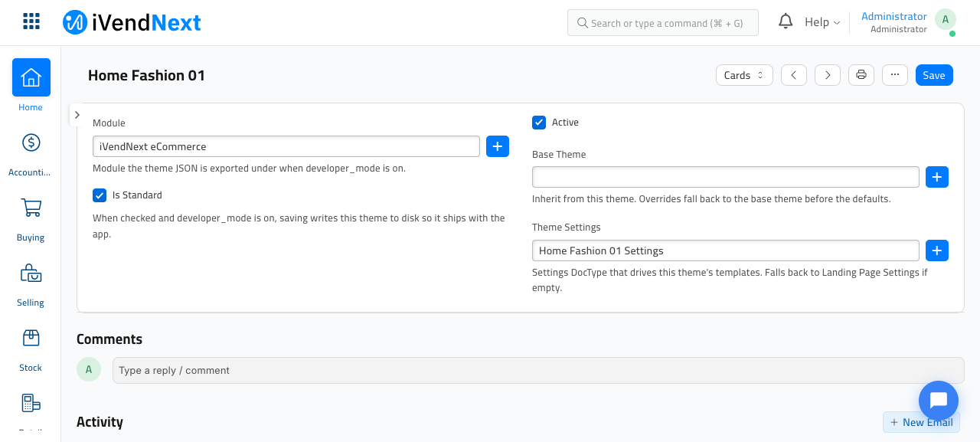This screenshot has height=442, width=980.
Task: Open the notifications bell
Action: pyautogui.click(x=786, y=21)
